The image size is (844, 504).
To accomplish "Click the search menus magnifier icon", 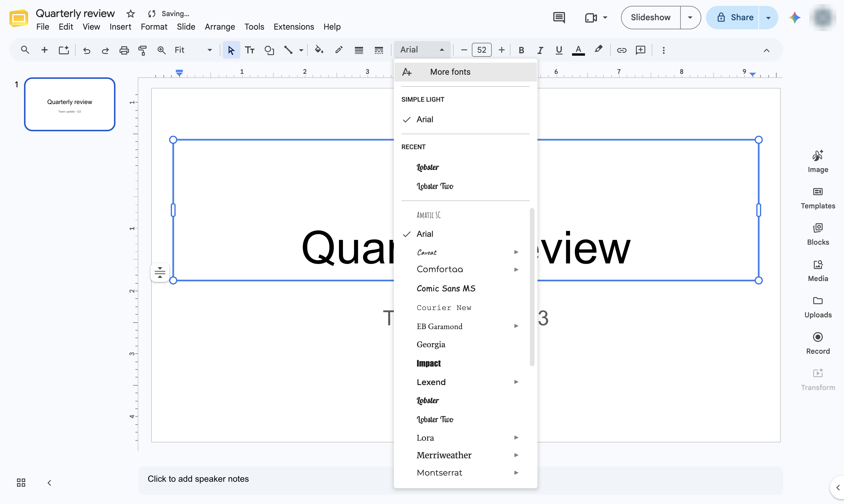I will 25,50.
